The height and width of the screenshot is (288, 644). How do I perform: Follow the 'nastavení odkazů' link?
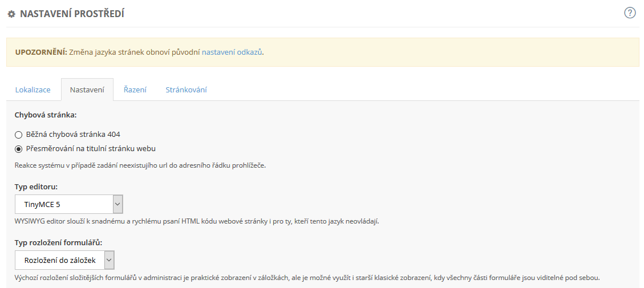[x=232, y=52]
